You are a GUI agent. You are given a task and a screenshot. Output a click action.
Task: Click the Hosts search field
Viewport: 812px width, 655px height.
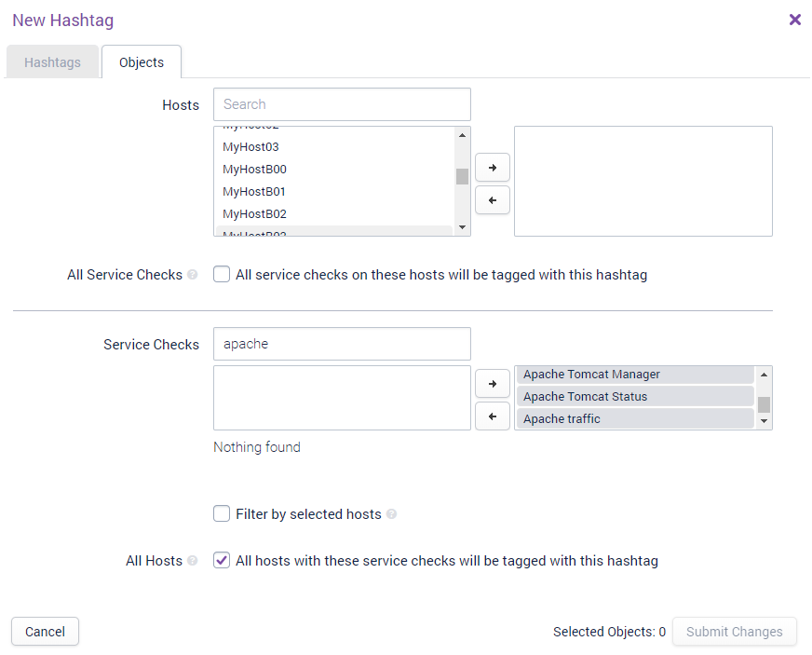[342, 104]
